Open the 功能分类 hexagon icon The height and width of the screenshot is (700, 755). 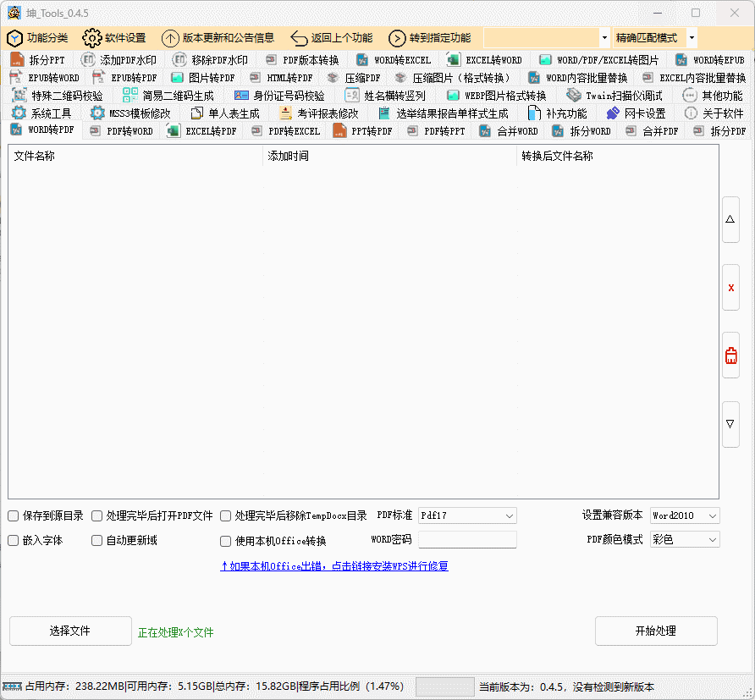15,38
